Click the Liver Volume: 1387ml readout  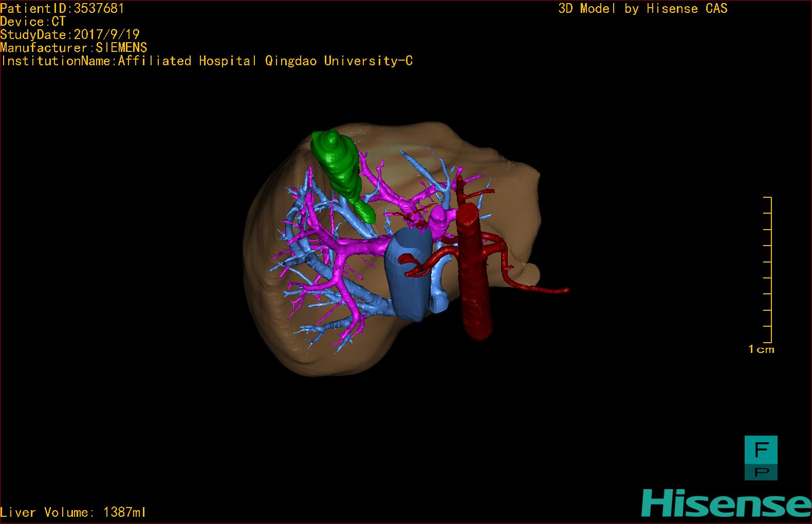(x=73, y=512)
